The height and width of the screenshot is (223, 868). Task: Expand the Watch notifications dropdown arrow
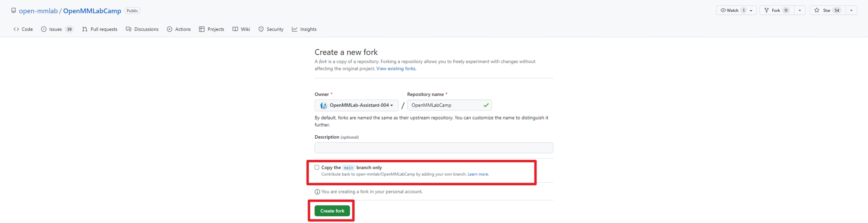[x=751, y=11]
